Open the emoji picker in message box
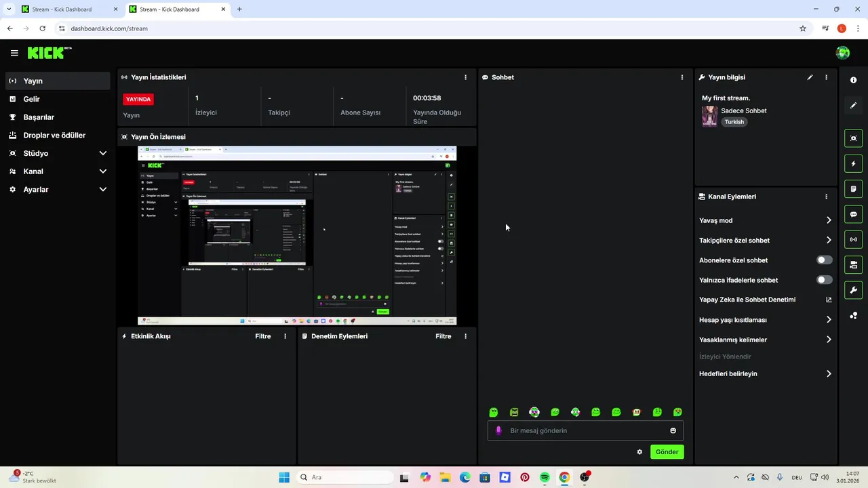Image resolution: width=868 pixels, height=488 pixels. point(673,430)
